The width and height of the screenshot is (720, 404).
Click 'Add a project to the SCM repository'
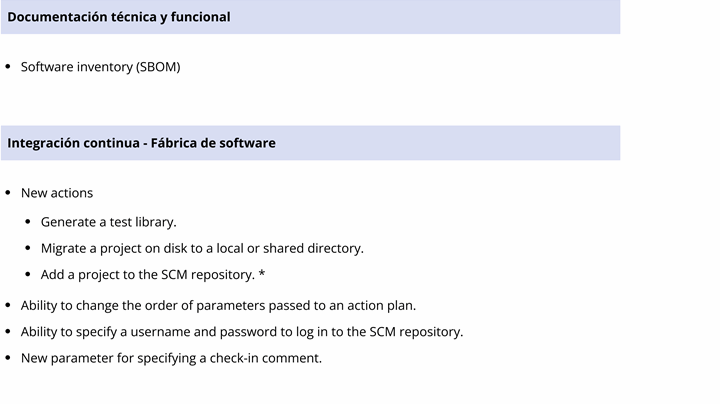tap(148, 275)
